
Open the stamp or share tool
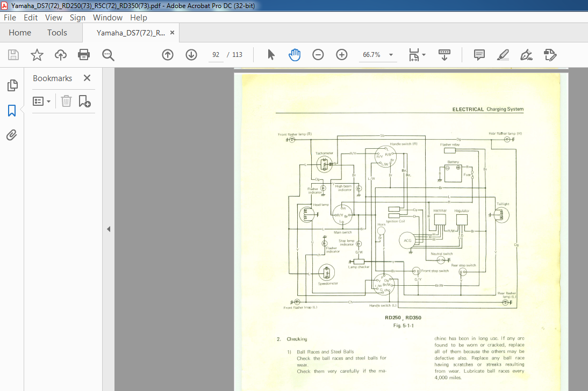(x=550, y=55)
